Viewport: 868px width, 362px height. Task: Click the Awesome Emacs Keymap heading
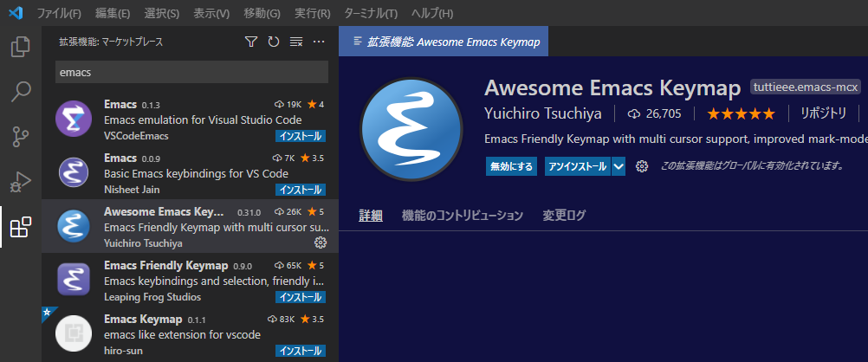(x=612, y=87)
